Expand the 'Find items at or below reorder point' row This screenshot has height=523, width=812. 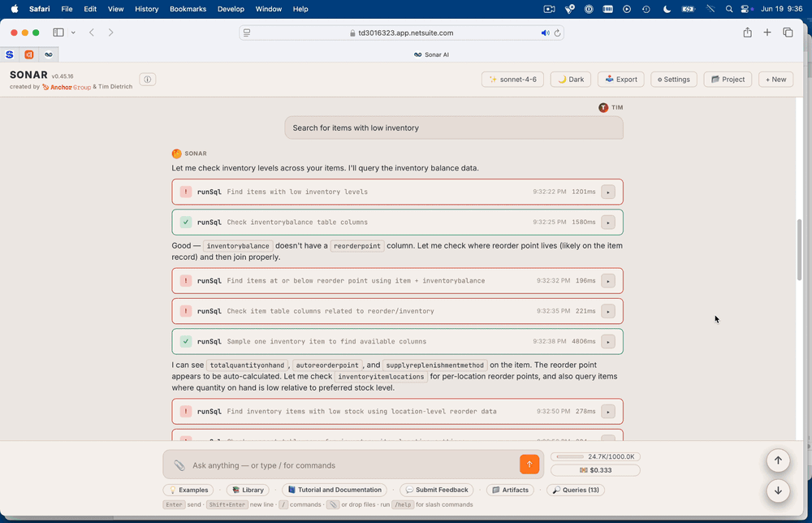608,281
